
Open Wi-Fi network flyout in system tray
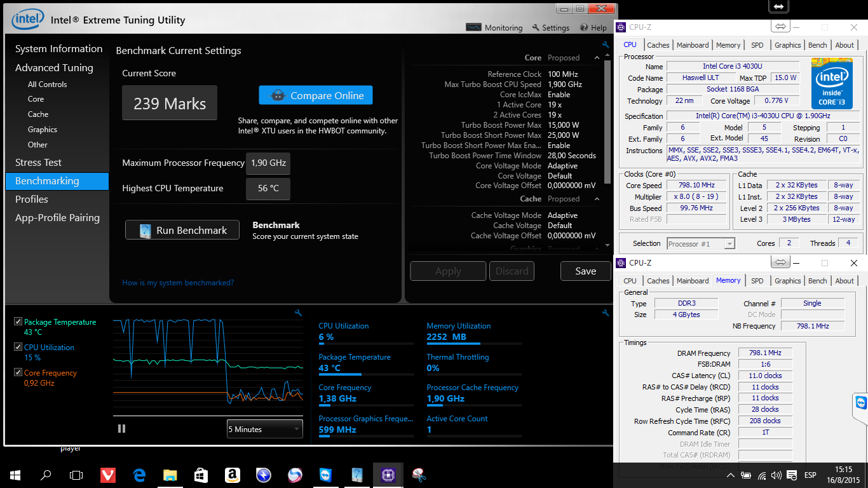coord(762,475)
